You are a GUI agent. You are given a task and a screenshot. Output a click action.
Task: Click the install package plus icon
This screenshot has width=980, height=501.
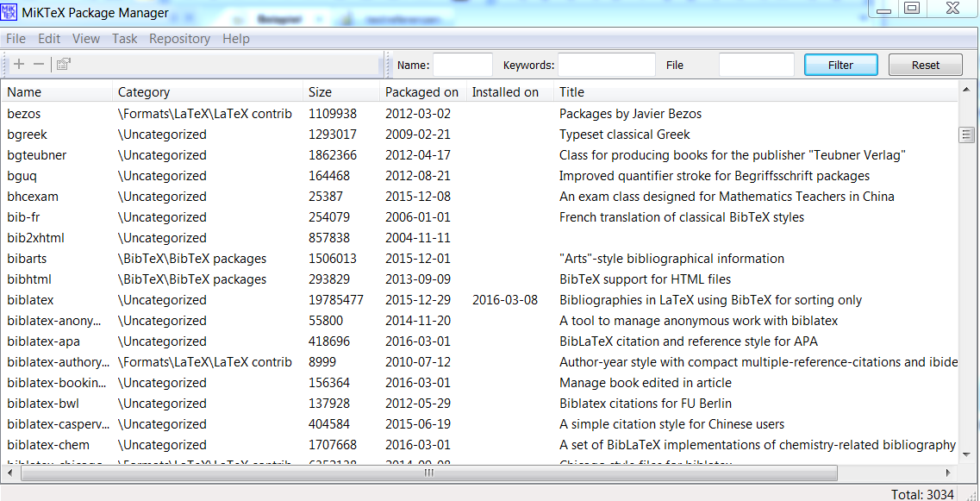pos(19,64)
